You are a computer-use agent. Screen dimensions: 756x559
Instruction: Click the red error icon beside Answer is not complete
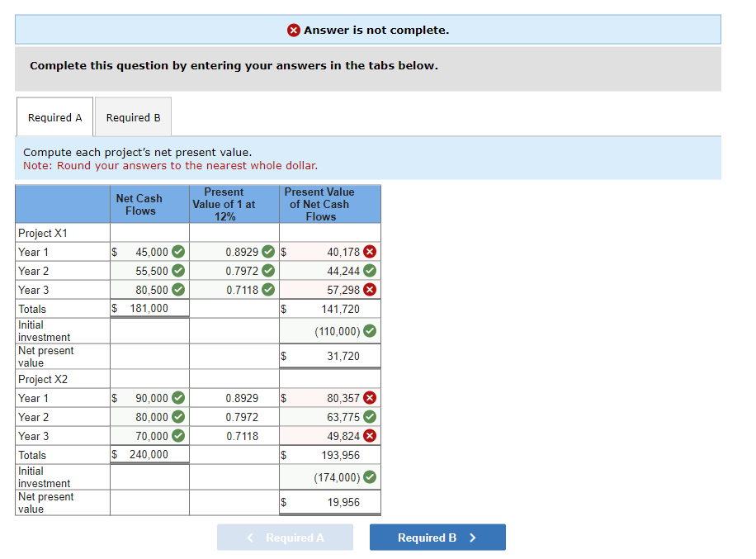[294, 31]
